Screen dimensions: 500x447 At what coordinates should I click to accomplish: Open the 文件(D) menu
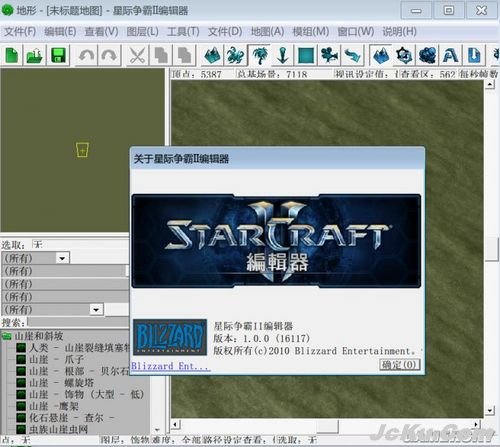tap(225, 32)
